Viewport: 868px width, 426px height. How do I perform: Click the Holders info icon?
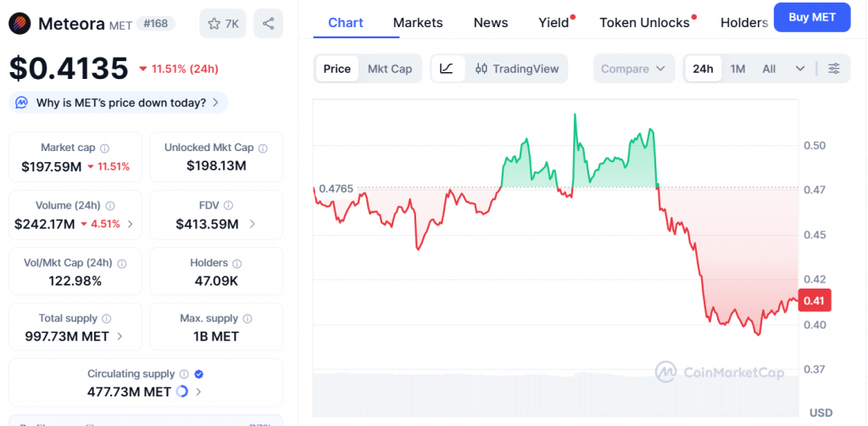click(237, 263)
